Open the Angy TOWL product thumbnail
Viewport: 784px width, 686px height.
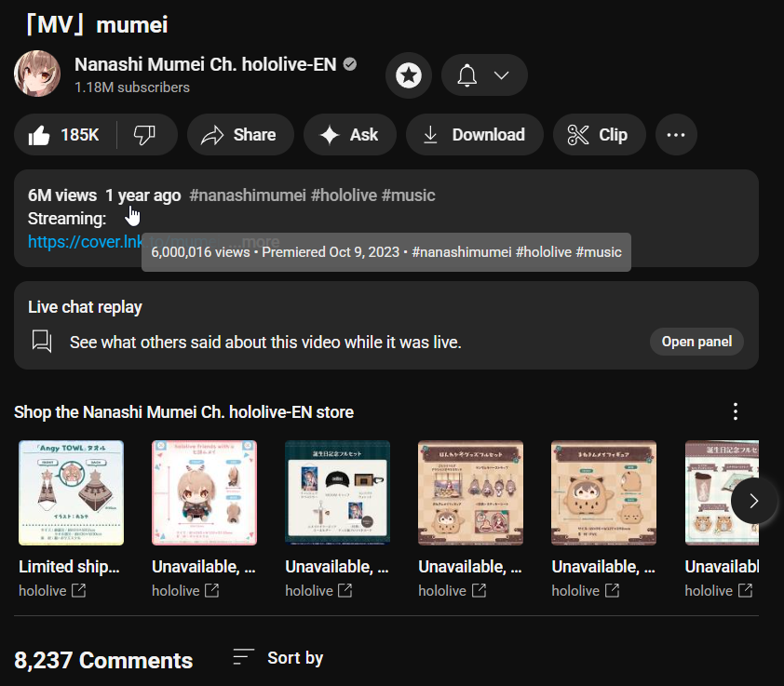(x=71, y=492)
